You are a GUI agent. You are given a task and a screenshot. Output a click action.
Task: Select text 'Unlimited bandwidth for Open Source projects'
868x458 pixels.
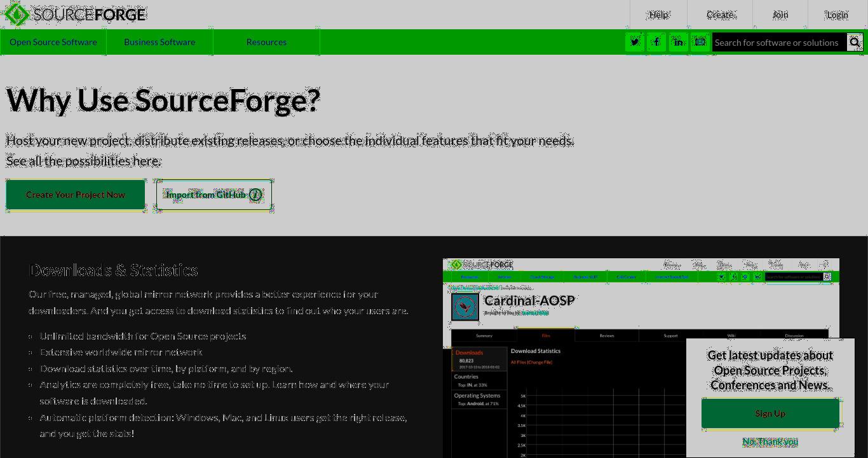143,336
